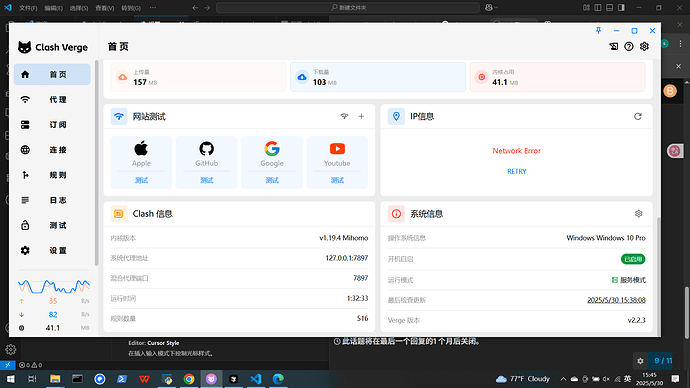Image resolution: width=690 pixels, height=388 pixels.
Task: Refresh the IP信息 card
Action: coord(638,117)
